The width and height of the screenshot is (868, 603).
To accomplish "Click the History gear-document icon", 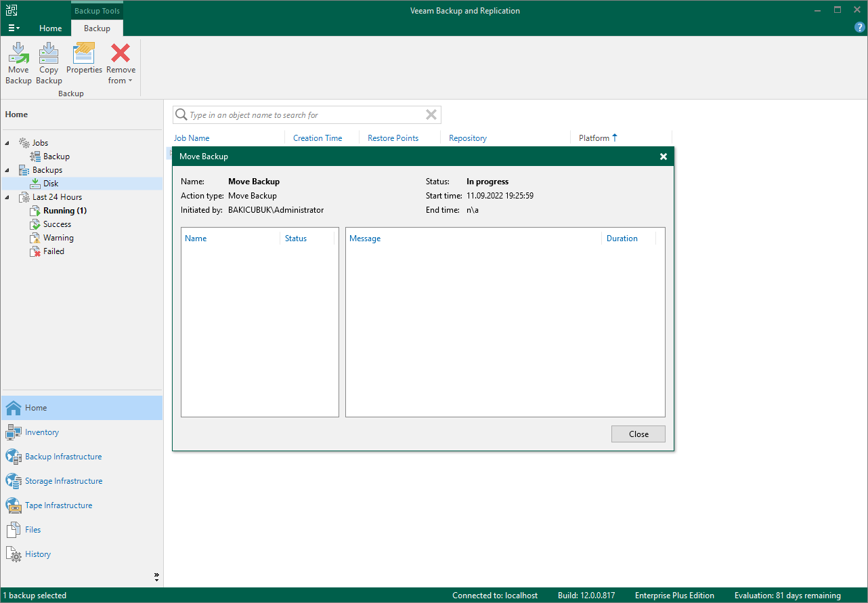I will 14,554.
